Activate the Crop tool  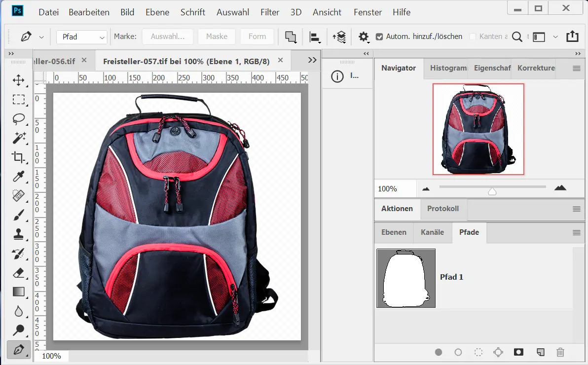pyautogui.click(x=19, y=157)
